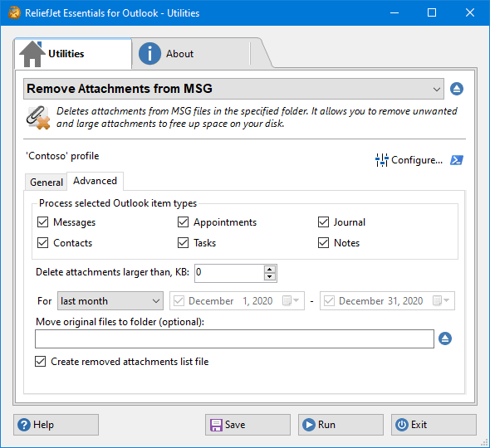490x448 pixels.
Task: Click the PowerShell command-line icon
Action: pos(457,160)
